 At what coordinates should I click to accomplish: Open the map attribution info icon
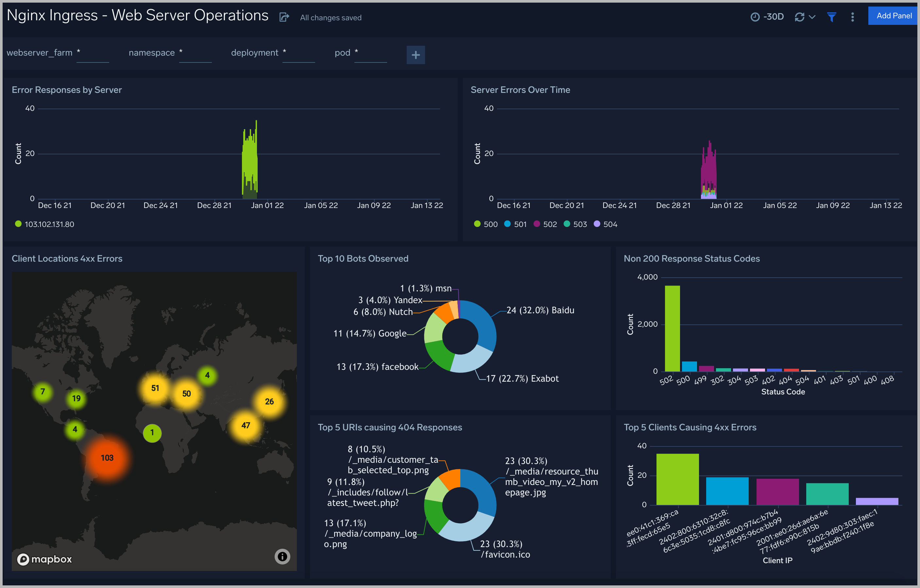[282, 557]
